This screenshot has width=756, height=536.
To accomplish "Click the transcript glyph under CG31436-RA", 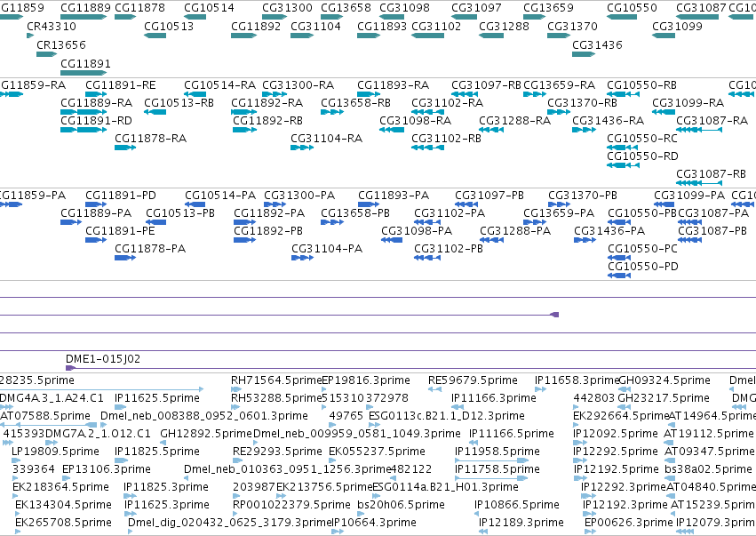I will click(584, 129).
